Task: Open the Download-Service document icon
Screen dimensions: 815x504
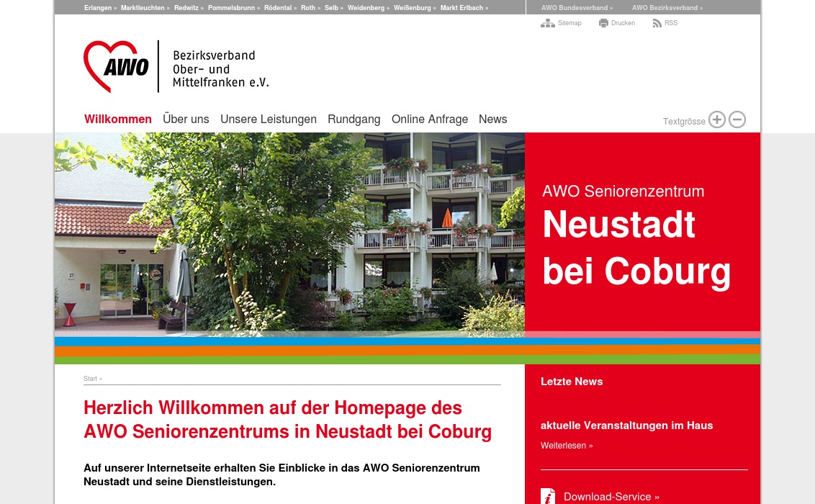Action: click(x=548, y=496)
